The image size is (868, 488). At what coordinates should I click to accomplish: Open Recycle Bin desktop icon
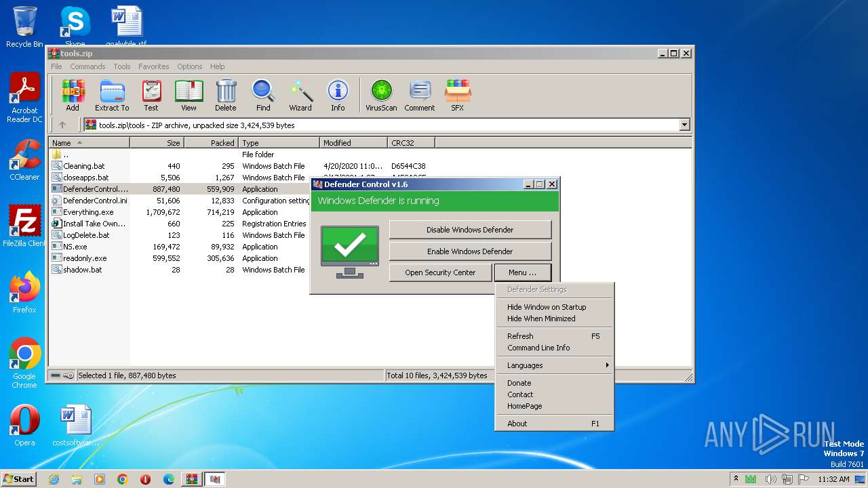[x=24, y=27]
